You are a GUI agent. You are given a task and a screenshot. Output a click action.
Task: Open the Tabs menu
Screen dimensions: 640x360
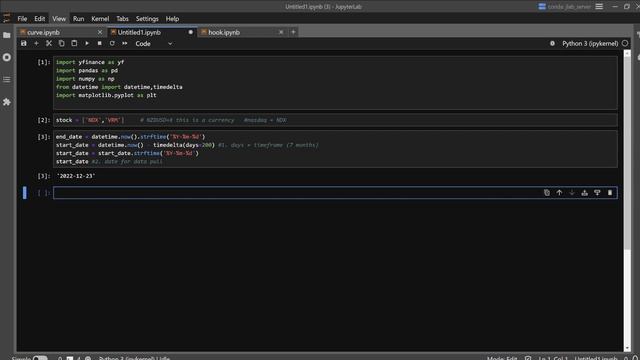122,19
